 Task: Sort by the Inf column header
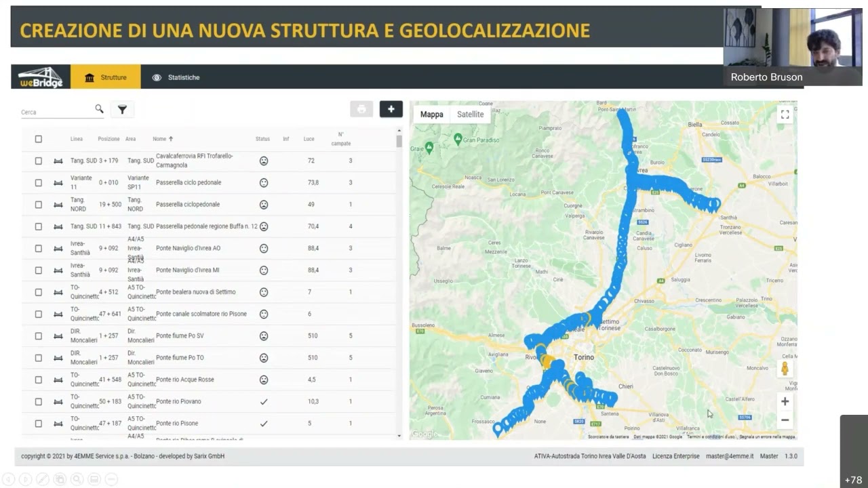[286, 139]
